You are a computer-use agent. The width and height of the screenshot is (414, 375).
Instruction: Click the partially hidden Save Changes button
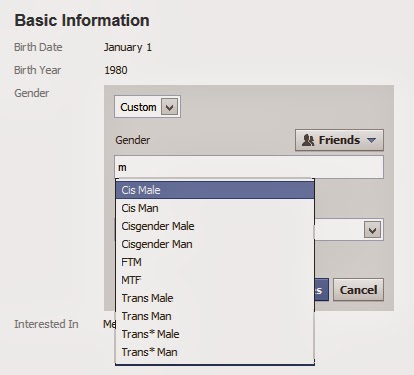pos(321,290)
